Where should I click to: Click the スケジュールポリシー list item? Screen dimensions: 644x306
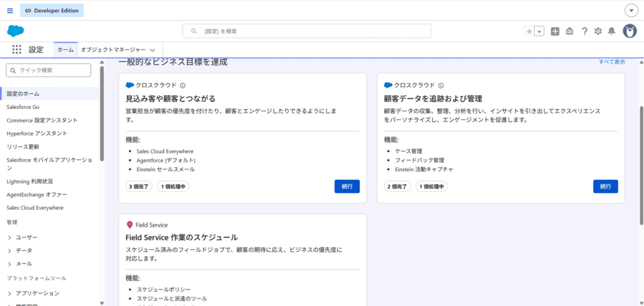pyautogui.click(x=164, y=289)
